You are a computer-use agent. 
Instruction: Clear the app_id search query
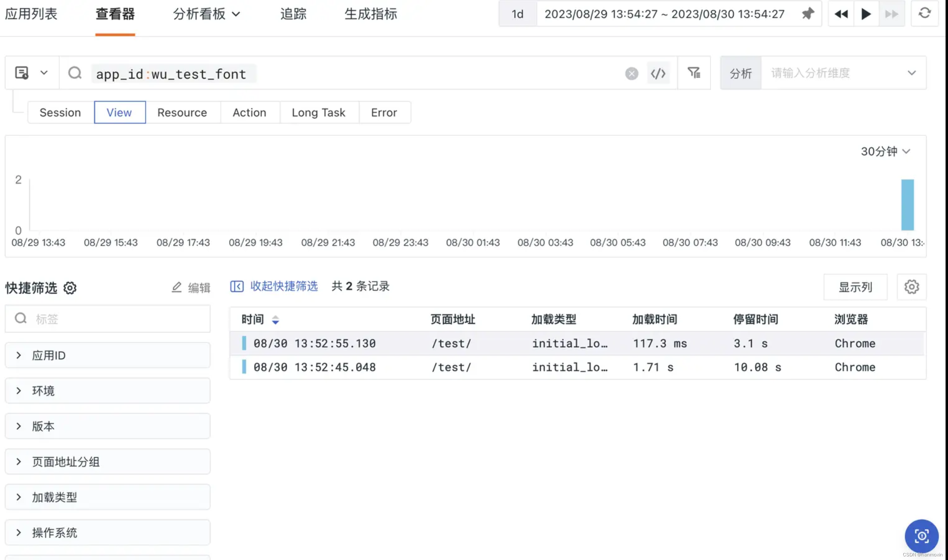tap(631, 74)
